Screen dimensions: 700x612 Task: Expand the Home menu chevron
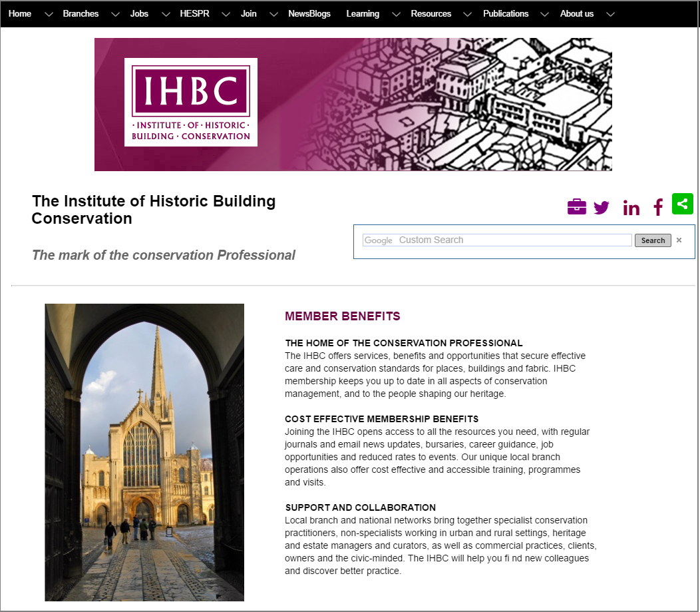[48, 15]
